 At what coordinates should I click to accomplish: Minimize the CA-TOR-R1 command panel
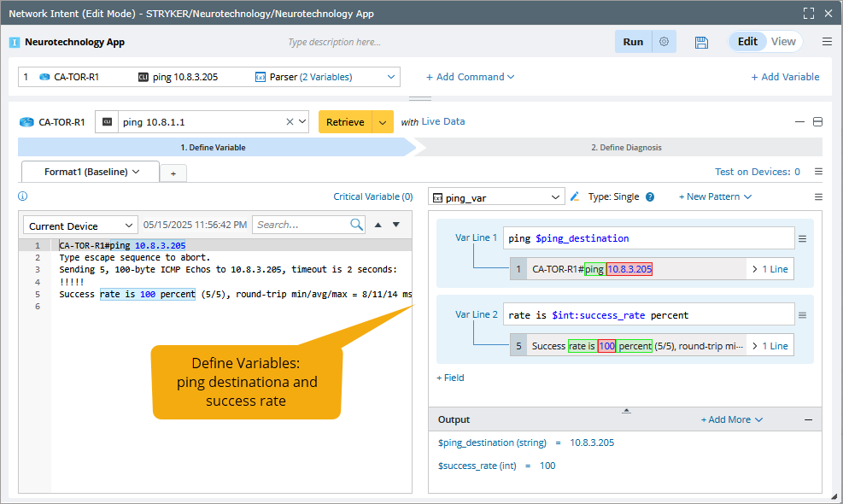799,122
